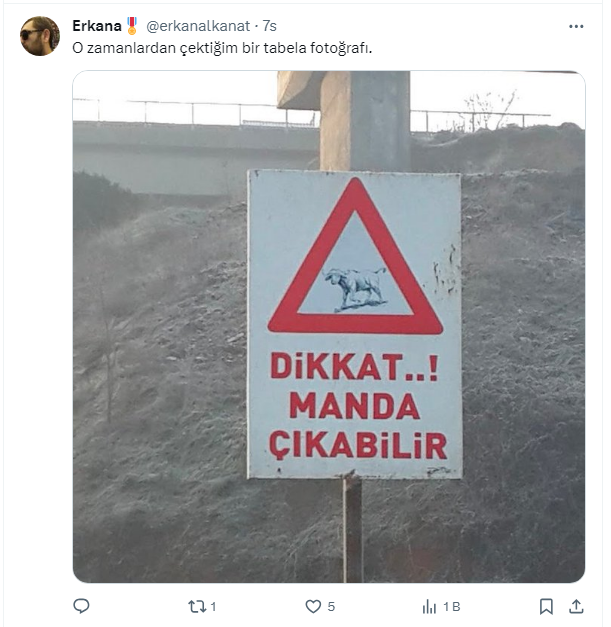The height and width of the screenshot is (627, 611).
Task: Click the red buffalo warning triangle in photo
Action: tap(355, 256)
